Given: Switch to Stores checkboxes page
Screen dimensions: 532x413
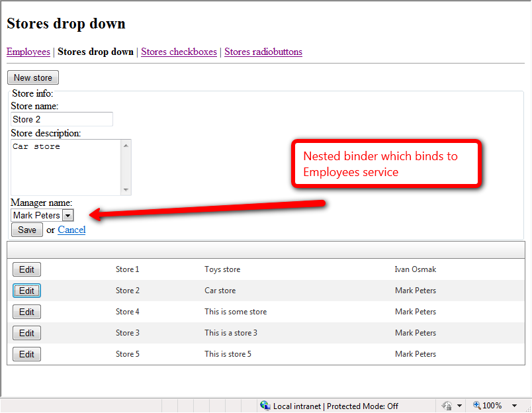Looking at the screenshot, I should coord(179,52).
